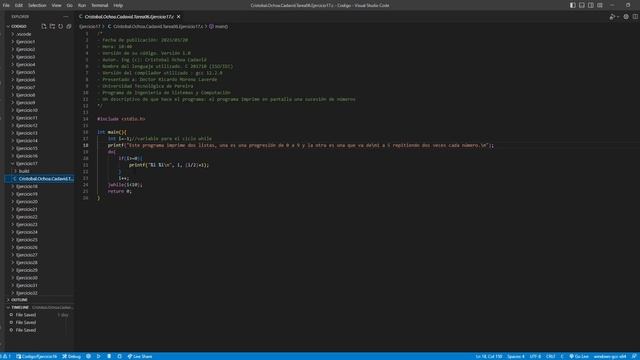Open the Selection menu
Screen dimensions: 640x360
[x=37, y=5]
